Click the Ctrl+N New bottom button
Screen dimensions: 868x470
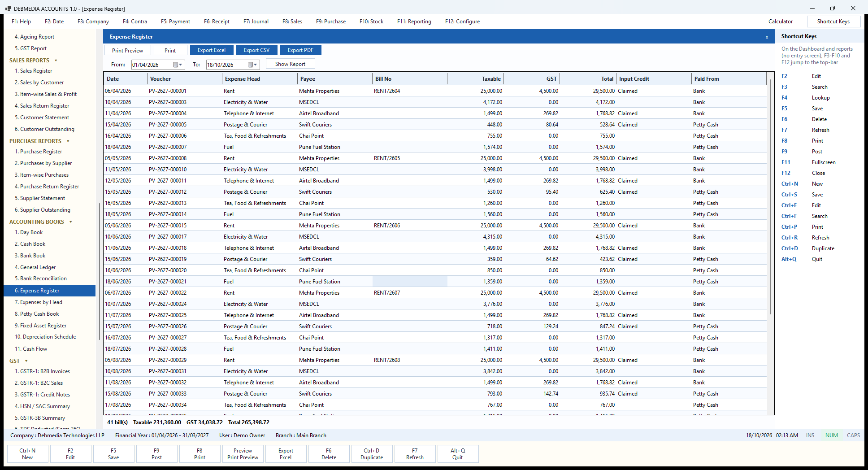tap(27, 454)
